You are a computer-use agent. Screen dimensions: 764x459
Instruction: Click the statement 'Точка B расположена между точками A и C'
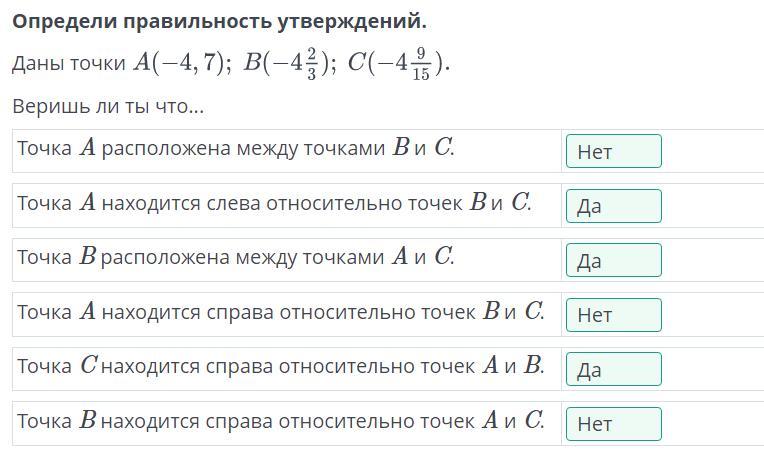click(x=236, y=256)
